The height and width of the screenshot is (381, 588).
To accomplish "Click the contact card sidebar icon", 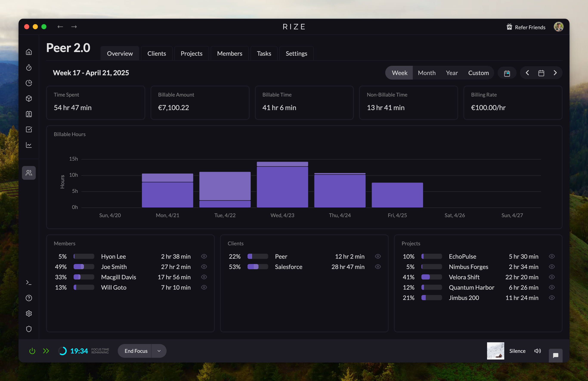I will point(29,114).
